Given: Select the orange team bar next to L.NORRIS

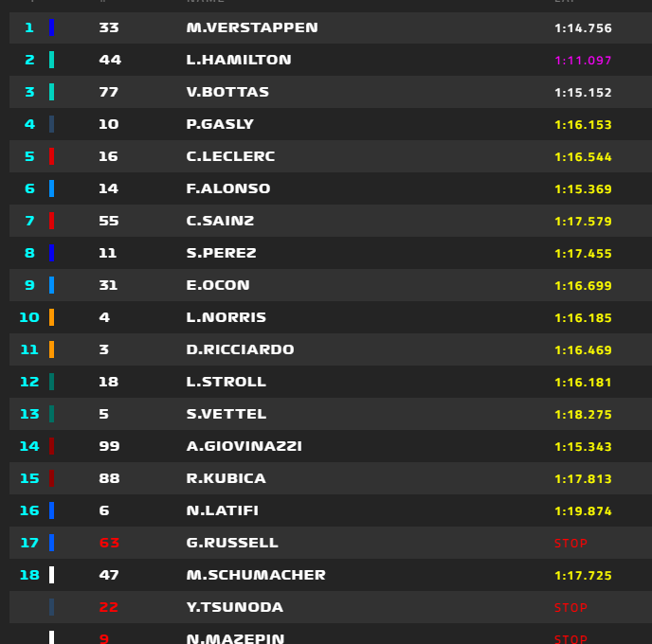Looking at the screenshot, I should click(x=52, y=317).
